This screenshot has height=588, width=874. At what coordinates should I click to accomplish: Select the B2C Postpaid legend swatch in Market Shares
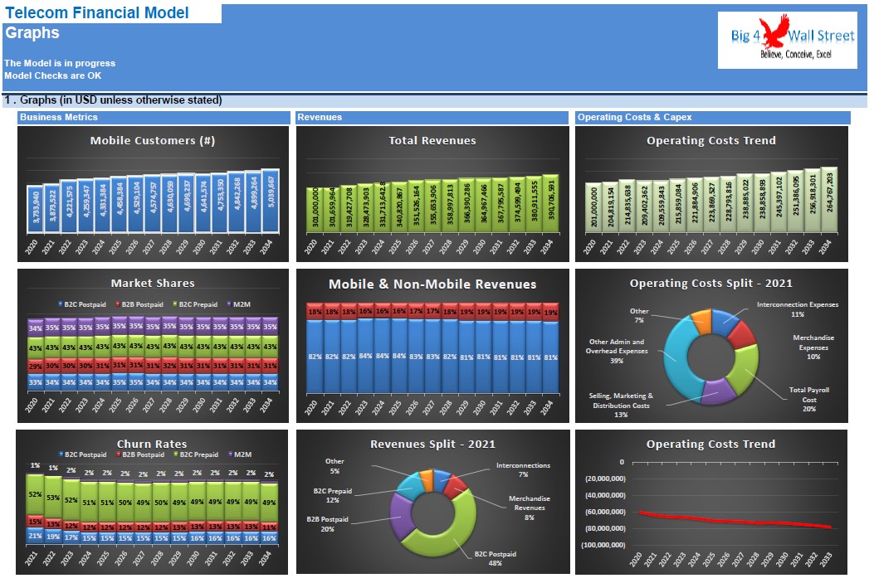click(61, 304)
